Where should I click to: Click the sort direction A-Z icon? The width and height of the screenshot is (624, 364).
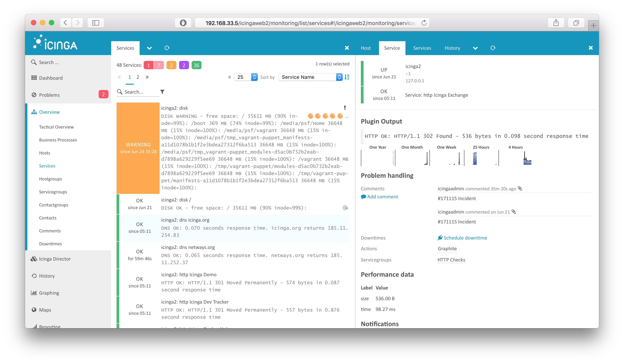[347, 77]
